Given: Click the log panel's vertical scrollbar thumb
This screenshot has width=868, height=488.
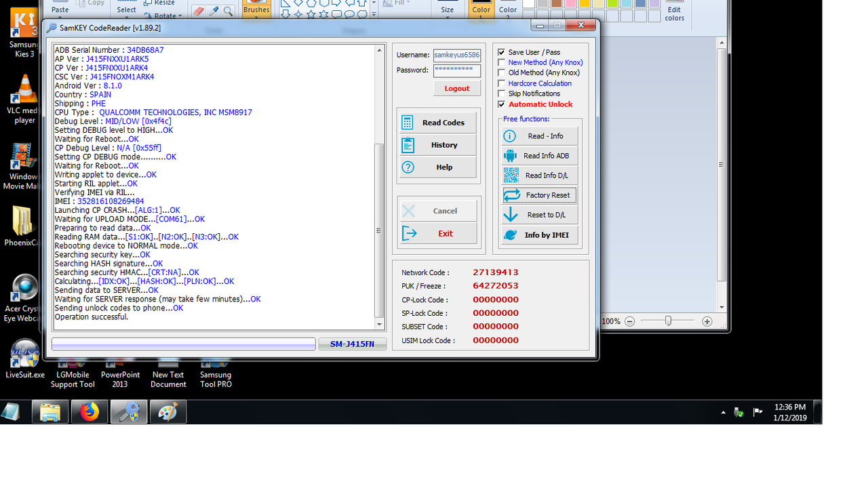Looking at the screenshot, I should coord(379,230).
